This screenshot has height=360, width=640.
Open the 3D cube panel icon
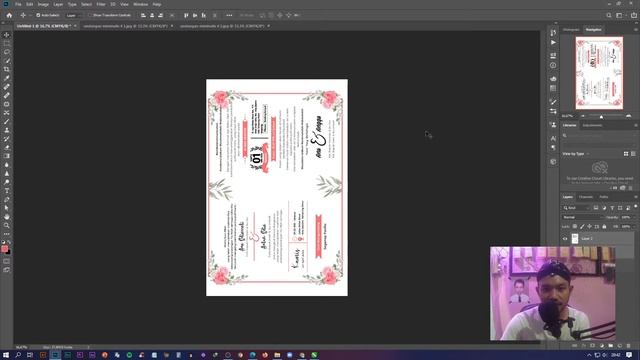(553, 162)
